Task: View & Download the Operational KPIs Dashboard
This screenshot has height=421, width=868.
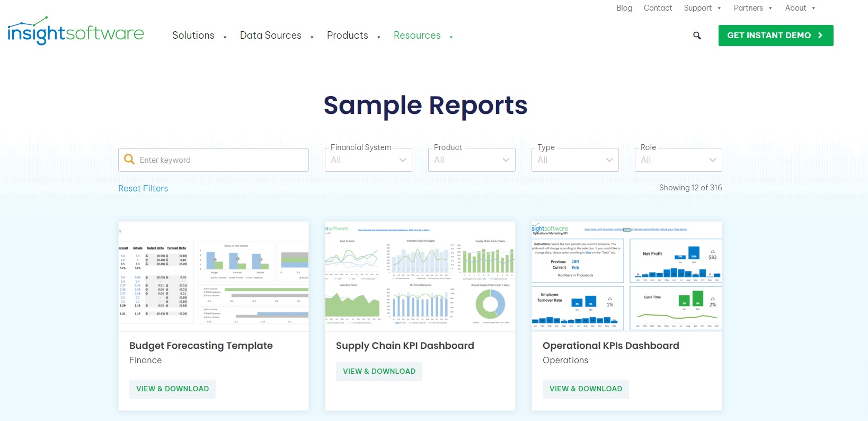Action: point(586,389)
